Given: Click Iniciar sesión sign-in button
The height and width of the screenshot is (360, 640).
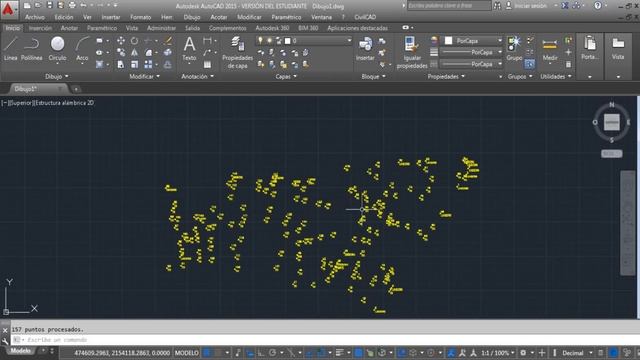Looking at the screenshot, I should click(x=531, y=6).
